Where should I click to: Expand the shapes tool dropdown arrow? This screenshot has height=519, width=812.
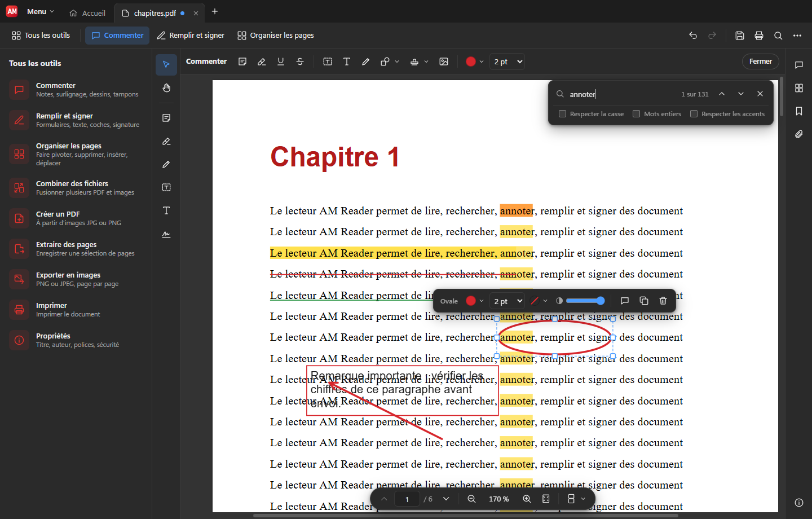coord(397,61)
